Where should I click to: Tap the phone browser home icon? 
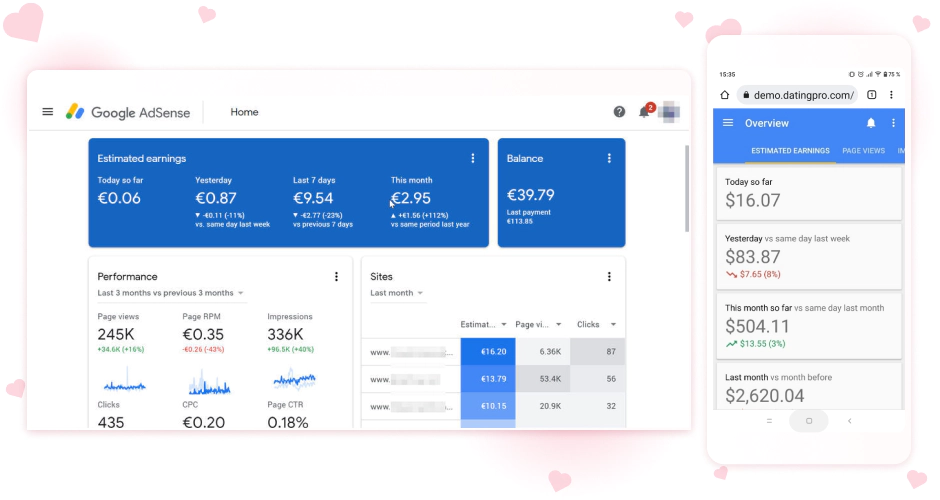(725, 95)
